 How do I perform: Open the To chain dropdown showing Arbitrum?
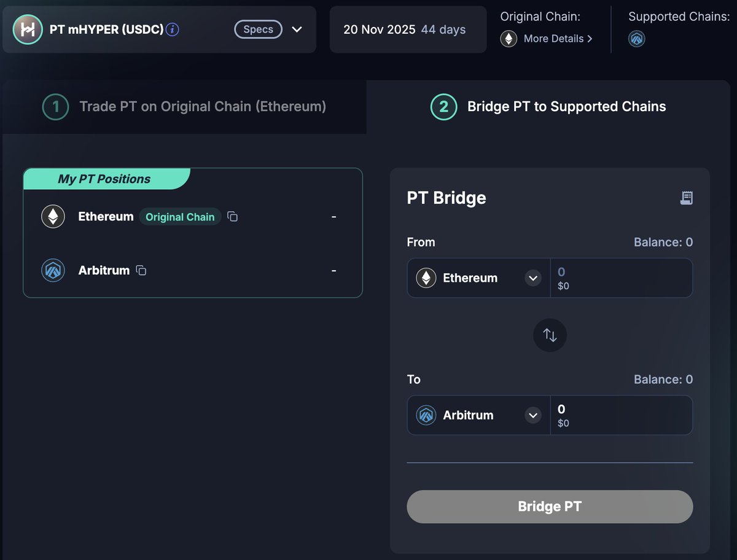click(x=478, y=415)
